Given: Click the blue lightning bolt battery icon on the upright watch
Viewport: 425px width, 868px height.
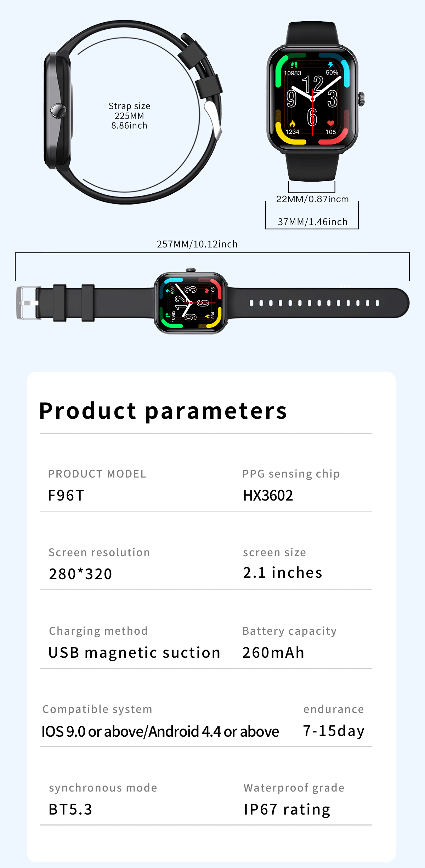Looking at the screenshot, I should (x=330, y=65).
